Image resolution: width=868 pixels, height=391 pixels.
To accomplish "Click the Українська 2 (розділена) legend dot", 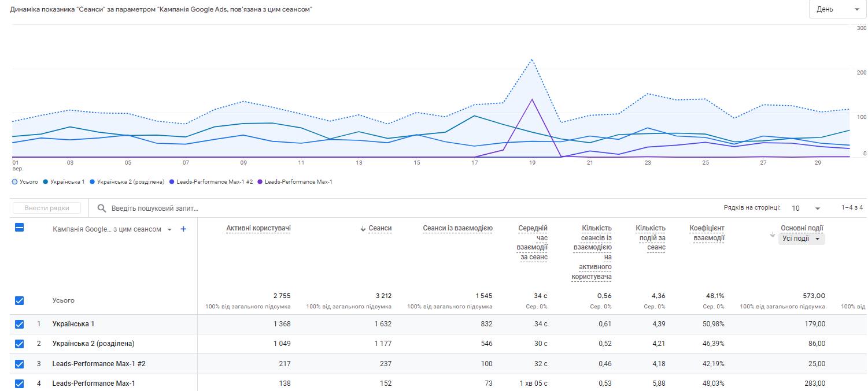I will pos(93,182).
